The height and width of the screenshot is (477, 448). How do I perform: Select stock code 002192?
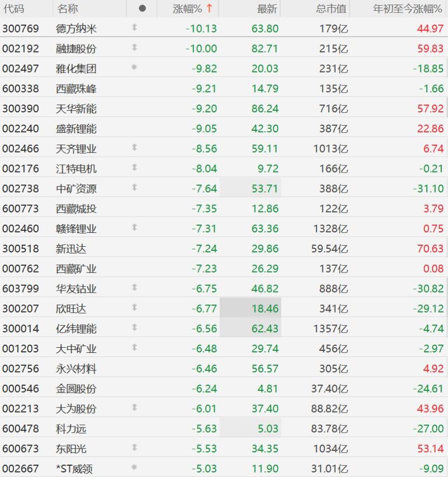click(x=21, y=48)
